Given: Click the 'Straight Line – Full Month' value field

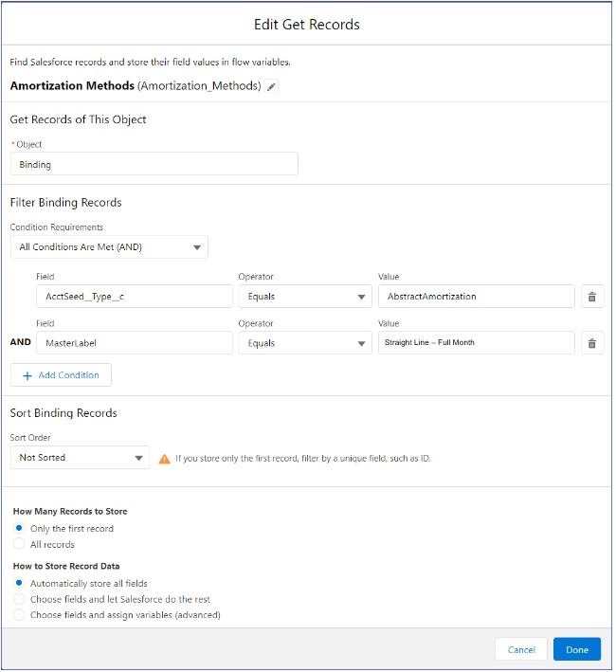Looking at the screenshot, I should [476, 343].
